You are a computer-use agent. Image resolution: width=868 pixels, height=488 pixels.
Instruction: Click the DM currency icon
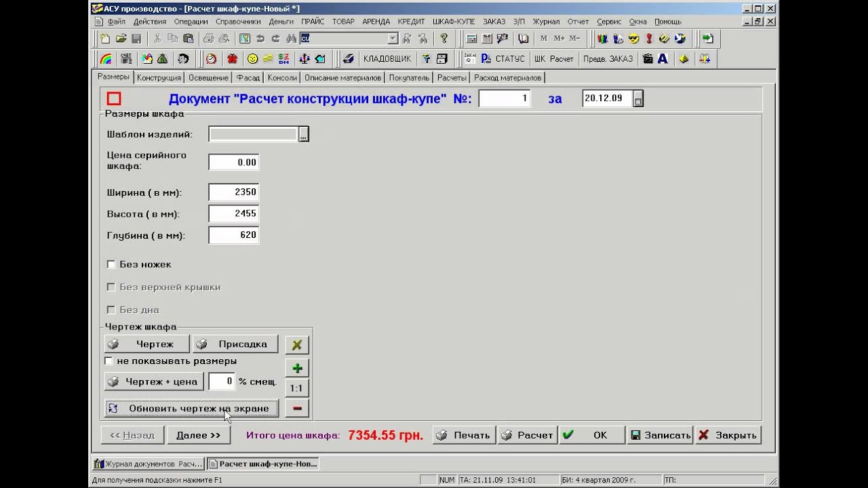click(284, 59)
